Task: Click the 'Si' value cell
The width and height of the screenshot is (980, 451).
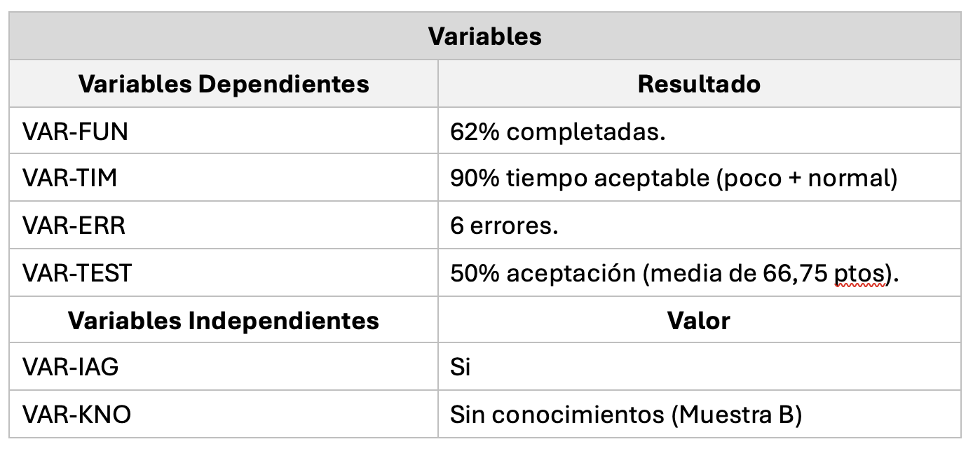Action: pos(461,368)
